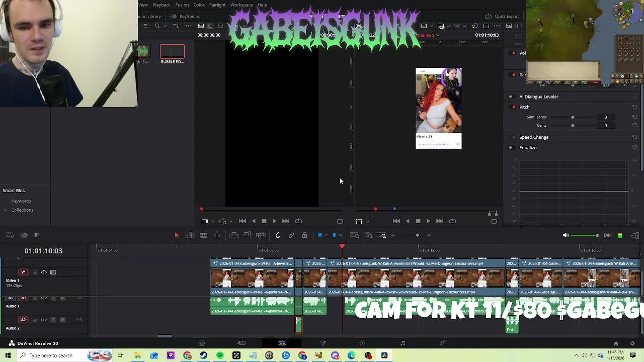Click the Smart Bins header

14,191
